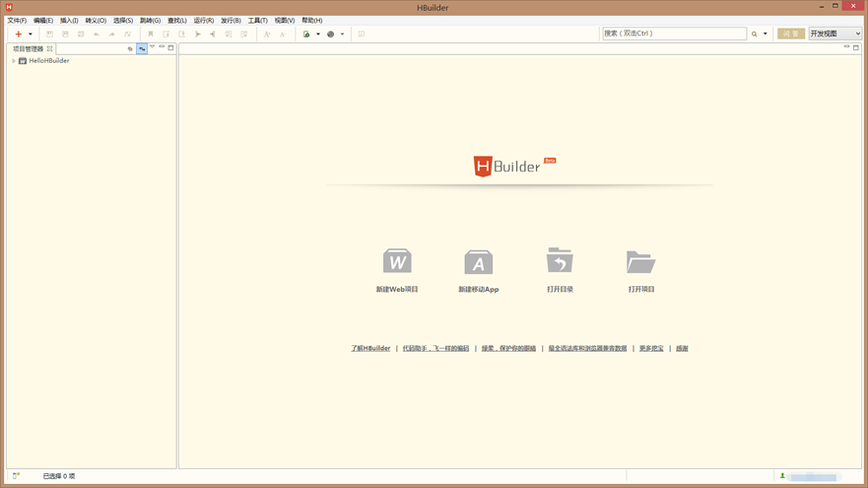Open dropdown arrow next to browser run icon
The width and height of the screenshot is (868, 488).
[x=318, y=35]
